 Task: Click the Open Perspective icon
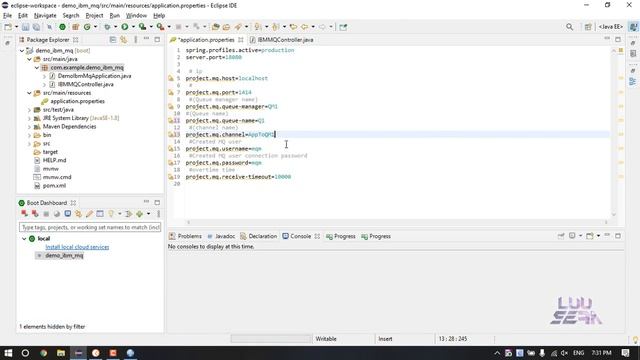pos(588,27)
